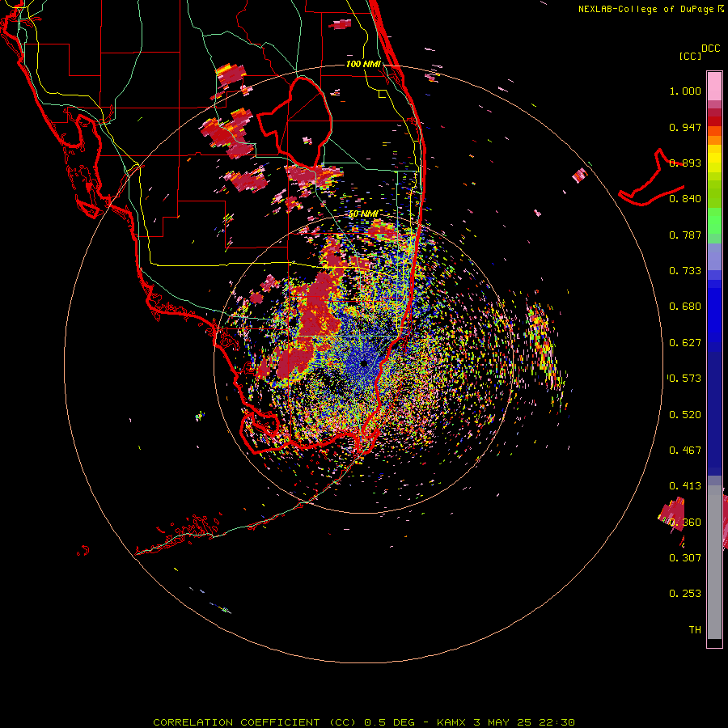Click the bright green segment of color bar
Screen dimensions: 728x728
[714, 221]
